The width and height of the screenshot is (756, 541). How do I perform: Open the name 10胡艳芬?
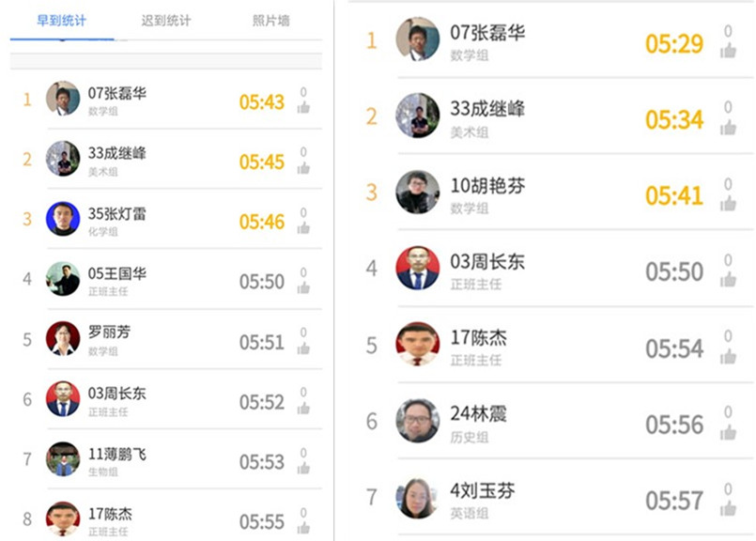487,185
